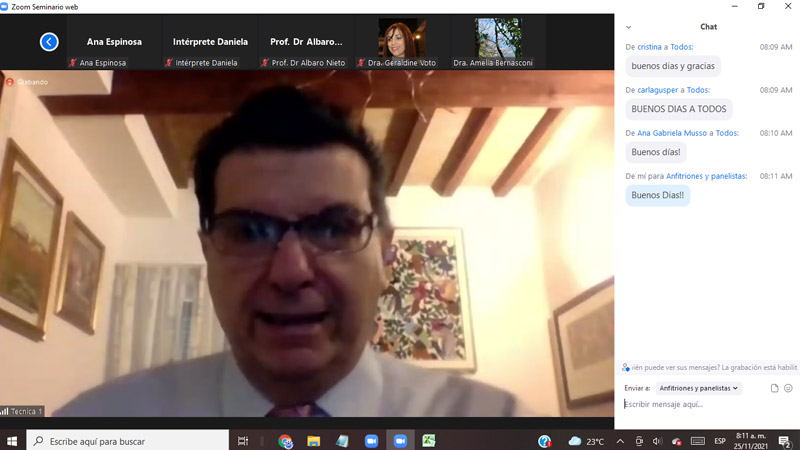Open the volume control in system tray
Screen dimensions: 800x450
tap(657, 441)
